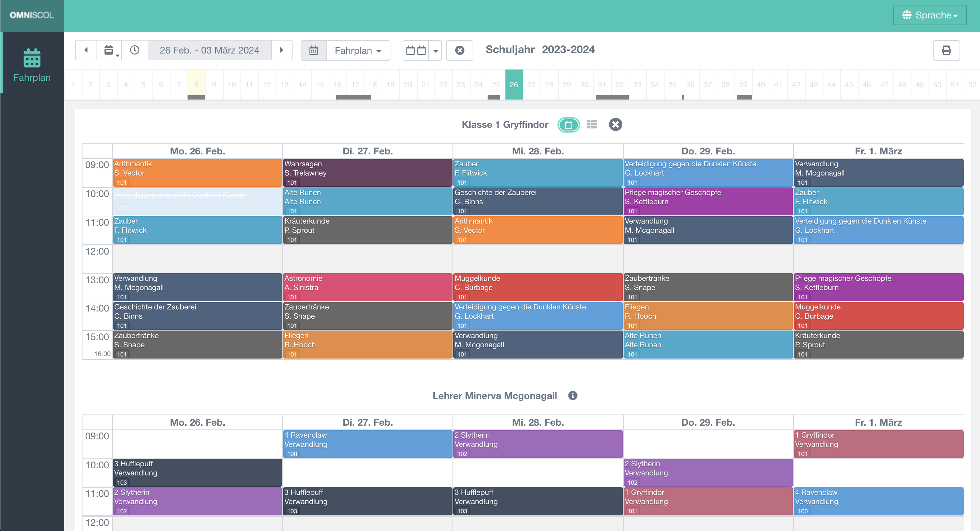
Task: Click the circled X reset button in toolbar
Action: click(x=460, y=50)
